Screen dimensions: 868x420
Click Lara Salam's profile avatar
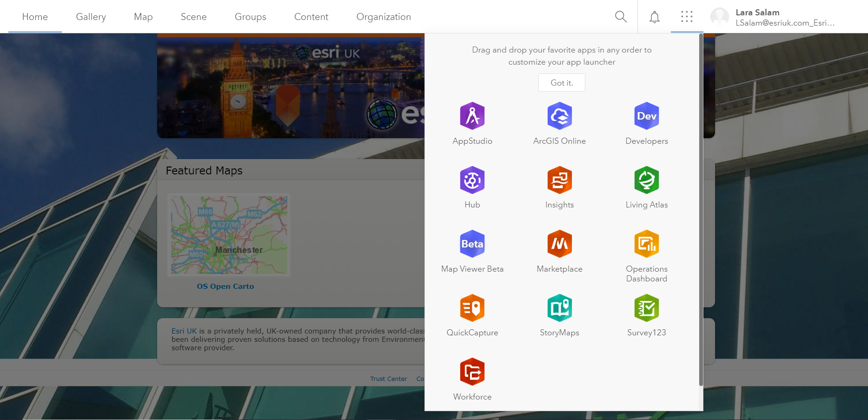pos(719,17)
